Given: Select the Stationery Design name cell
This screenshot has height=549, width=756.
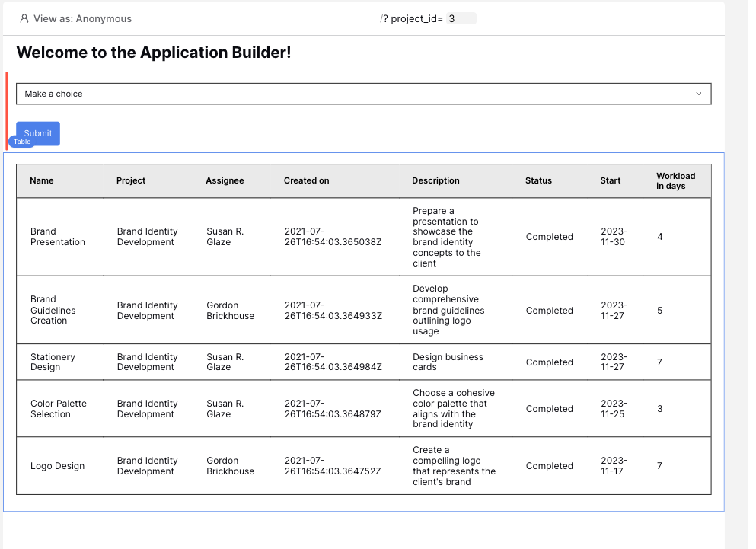Looking at the screenshot, I should (x=53, y=362).
